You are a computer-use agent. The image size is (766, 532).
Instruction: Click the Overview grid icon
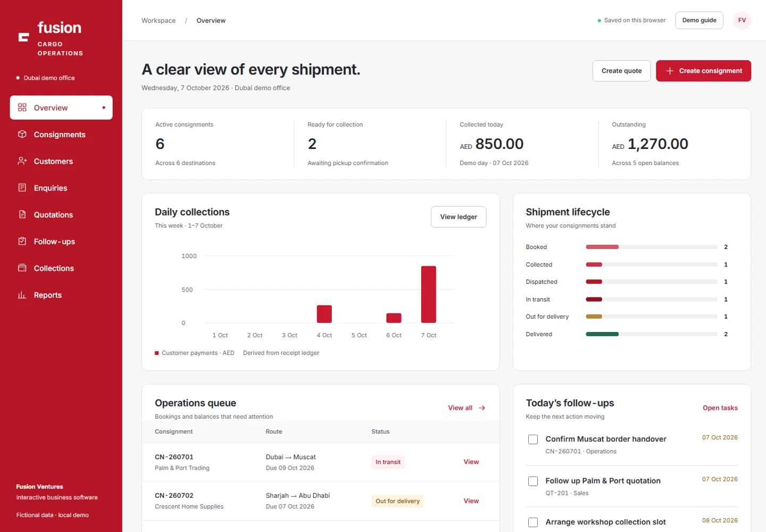click(x=22, y=107)
